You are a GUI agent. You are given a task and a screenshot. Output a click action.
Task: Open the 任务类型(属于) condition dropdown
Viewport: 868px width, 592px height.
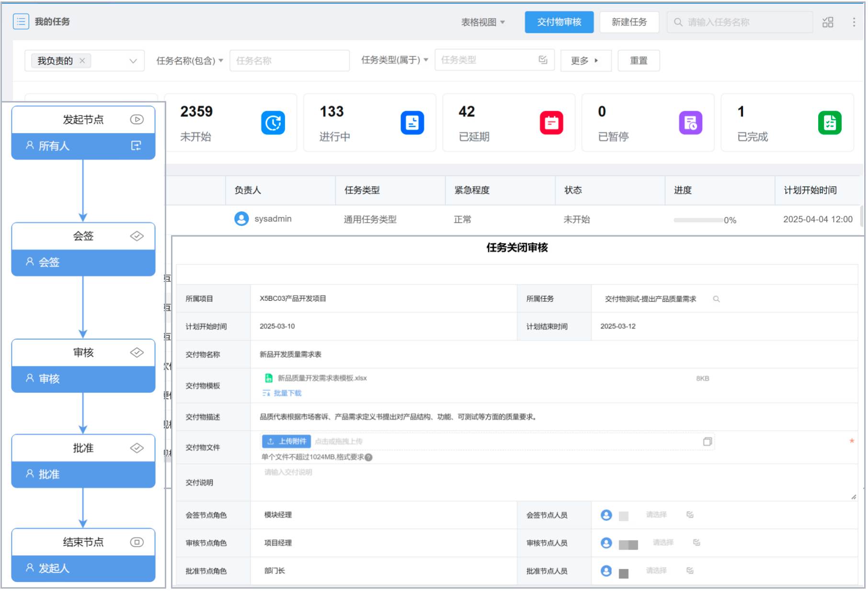(x=395, y=60)
